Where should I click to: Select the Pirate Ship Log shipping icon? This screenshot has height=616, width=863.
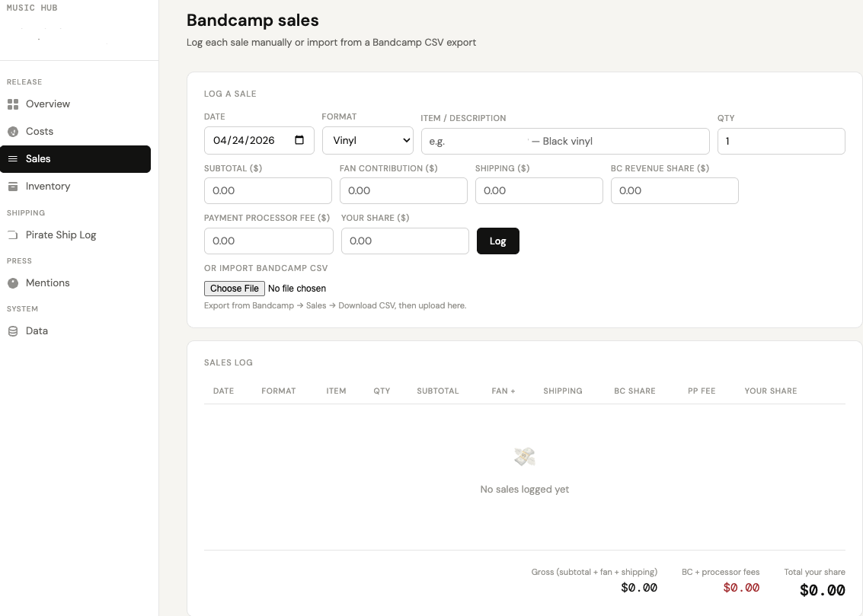tap(12, 235)
